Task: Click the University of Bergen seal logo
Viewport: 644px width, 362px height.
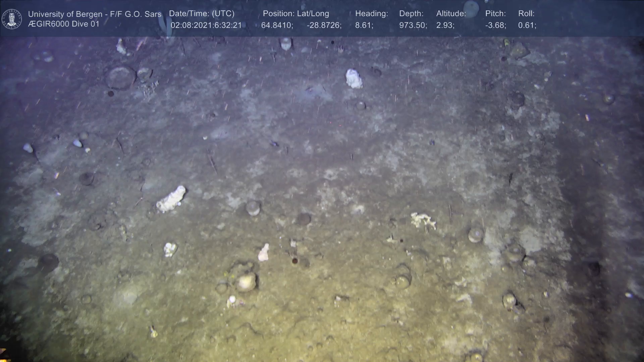Action: [12, 19]
